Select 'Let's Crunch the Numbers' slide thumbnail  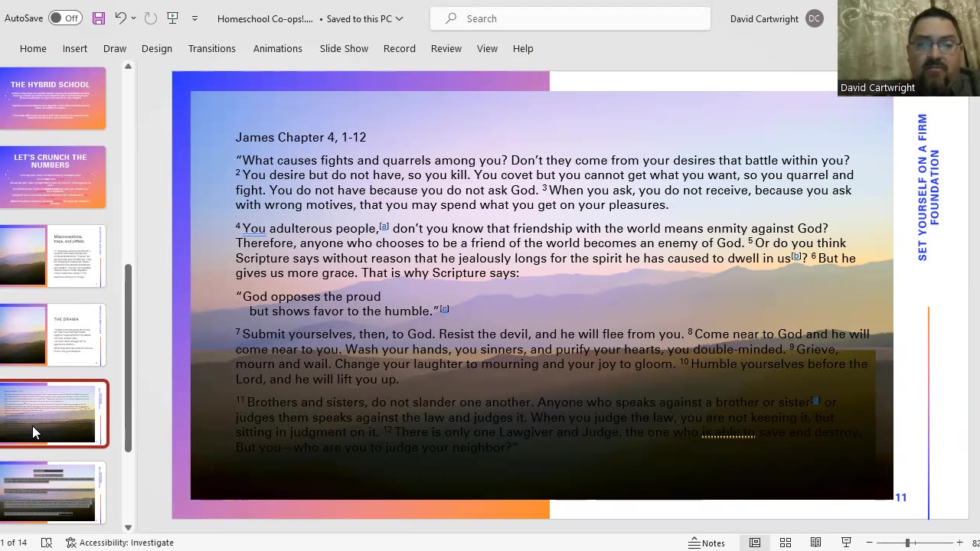53,178
